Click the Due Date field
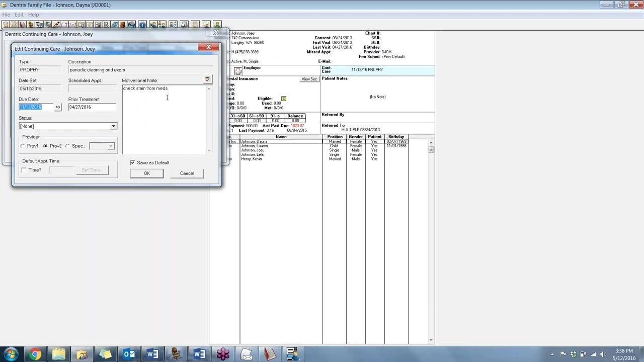Image resolution: width=644 pixels, height=362 pixels. click(36, 107)
